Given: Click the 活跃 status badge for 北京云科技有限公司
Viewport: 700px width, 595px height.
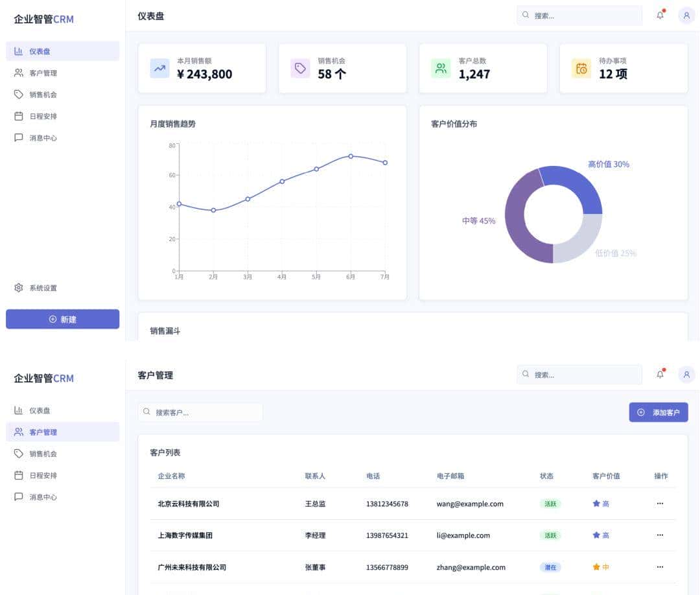Looking at the screenshot, I should click(x=550, y=504).
